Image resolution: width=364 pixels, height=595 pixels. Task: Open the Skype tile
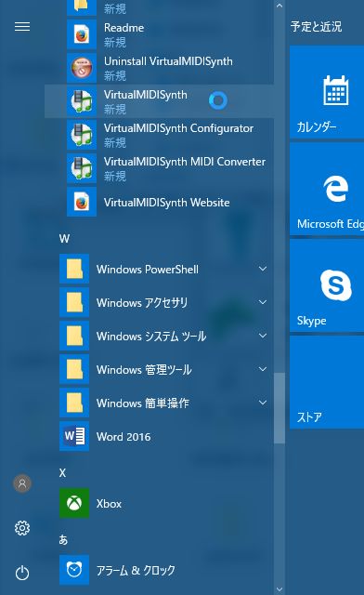coord(327,285)
